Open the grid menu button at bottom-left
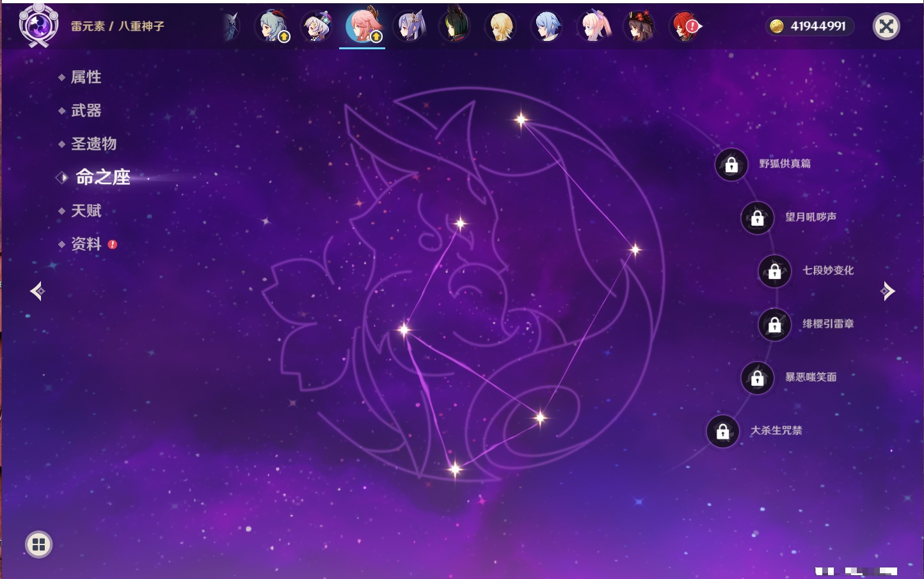The width and height of the screenshot is (924, 579). (x=38, y=544)
